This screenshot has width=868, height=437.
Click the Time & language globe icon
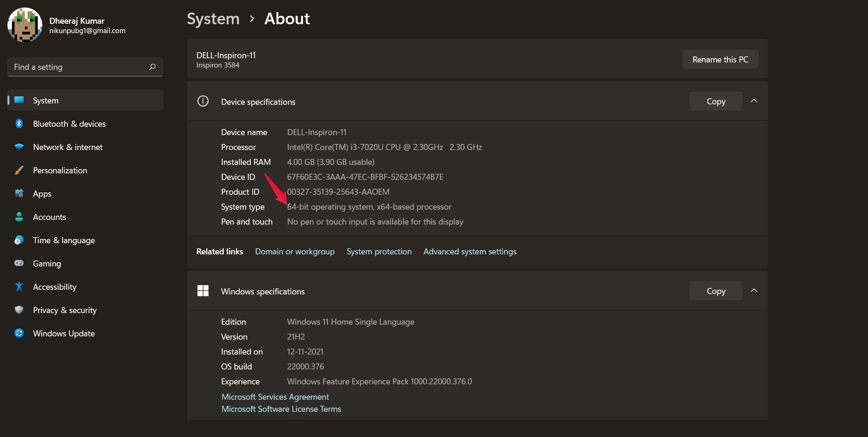point(19,240)
